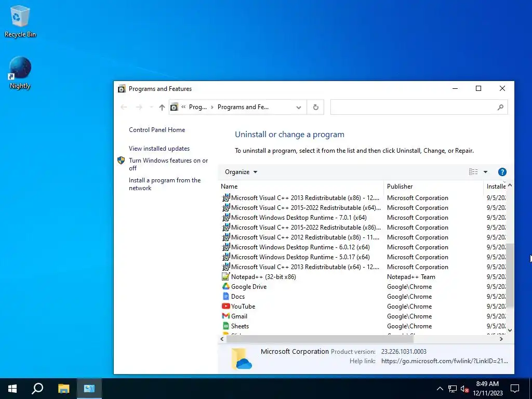
Task: Expand the breadcrumb overflow double chevron
Action: pos(183,107)
